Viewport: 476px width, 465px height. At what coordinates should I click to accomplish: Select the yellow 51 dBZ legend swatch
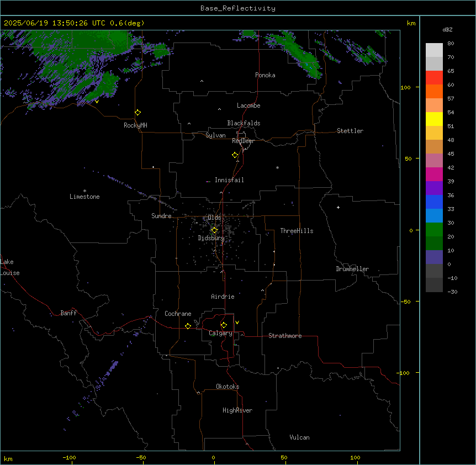coord(434,119)
